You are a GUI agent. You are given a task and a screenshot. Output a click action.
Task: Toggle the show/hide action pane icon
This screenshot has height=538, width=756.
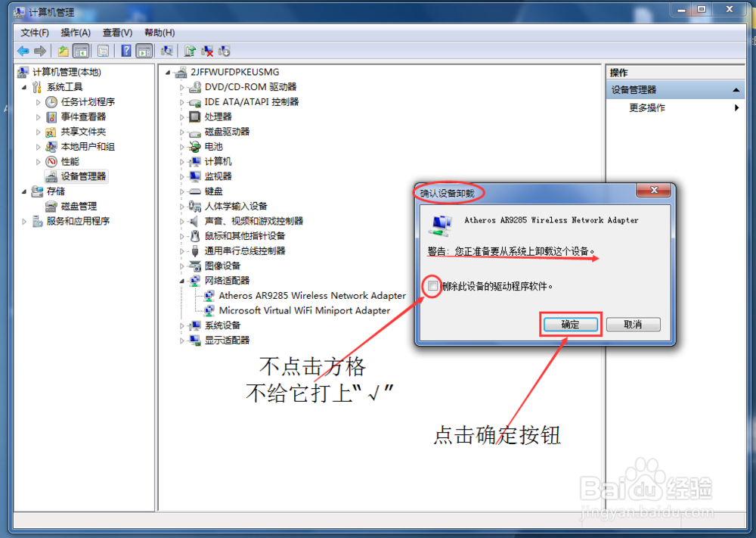coord(144,51)
